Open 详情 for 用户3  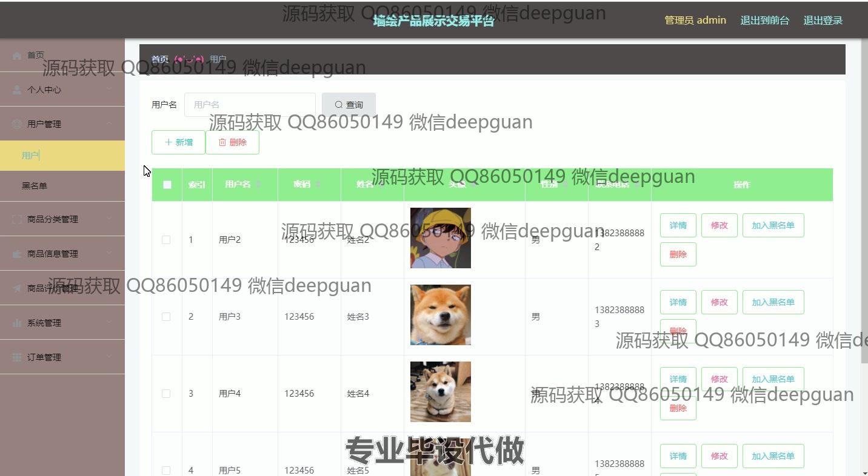pos(678,302)
